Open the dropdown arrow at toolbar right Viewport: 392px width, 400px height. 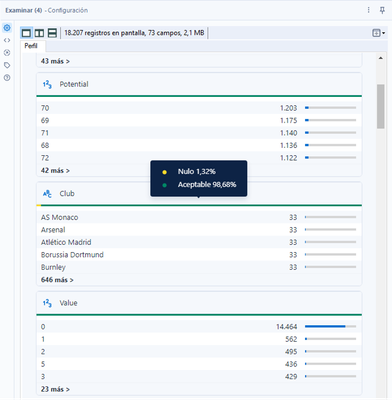(x=384, y=33)
